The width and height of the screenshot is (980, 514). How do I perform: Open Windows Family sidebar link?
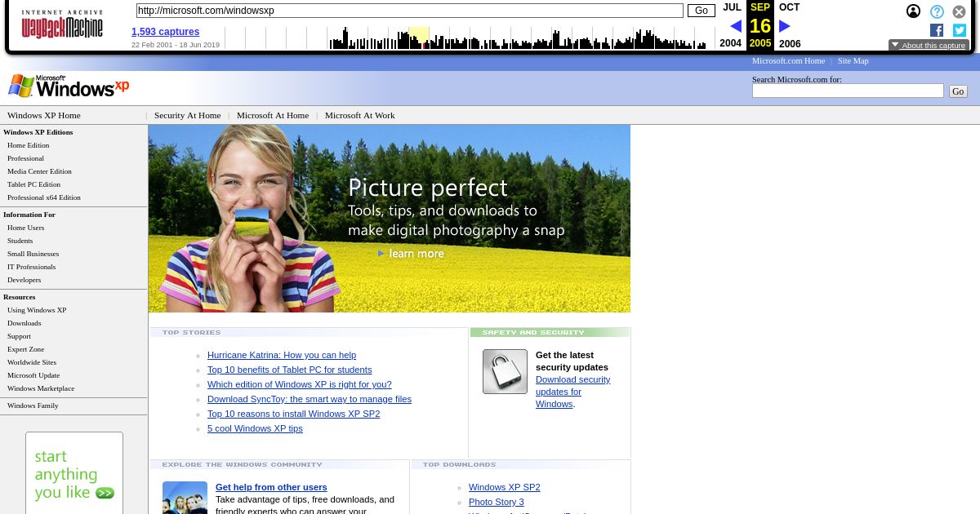pyautogui.click(x=33, y=405)
